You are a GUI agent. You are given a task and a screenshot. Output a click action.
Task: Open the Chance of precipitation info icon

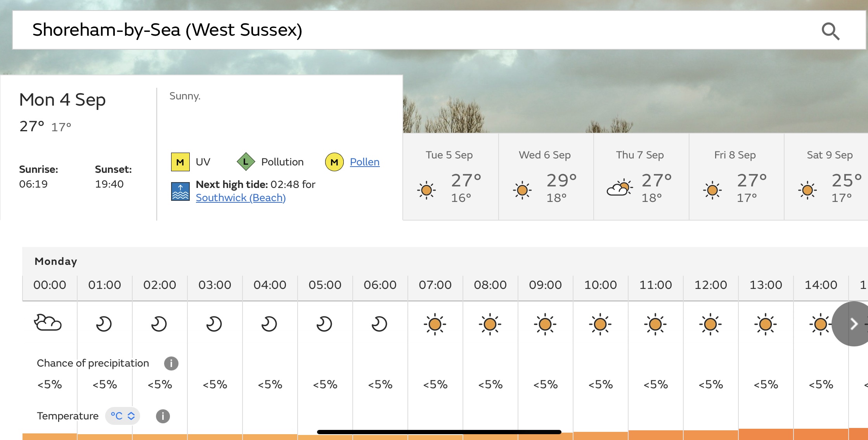click(171, 363)
